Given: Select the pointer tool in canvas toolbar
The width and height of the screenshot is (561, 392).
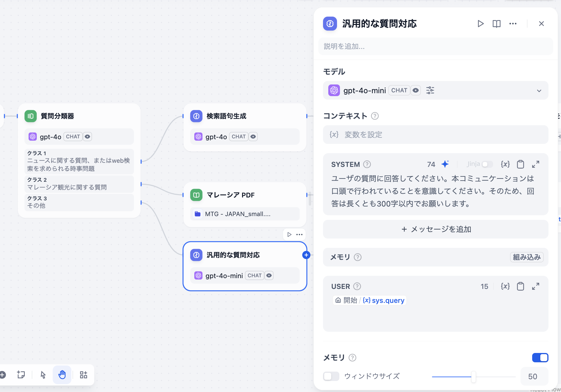Looking at the screenshot, I should tap(43, 375).
